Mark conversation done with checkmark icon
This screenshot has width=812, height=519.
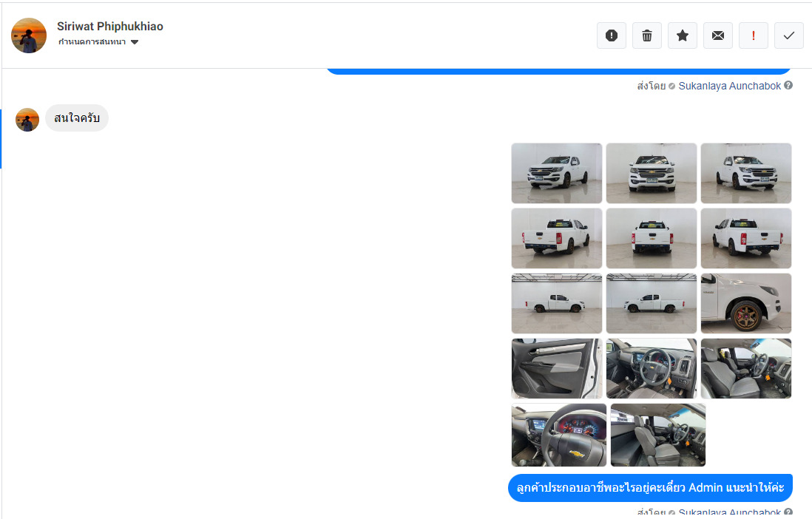point(788,35)
